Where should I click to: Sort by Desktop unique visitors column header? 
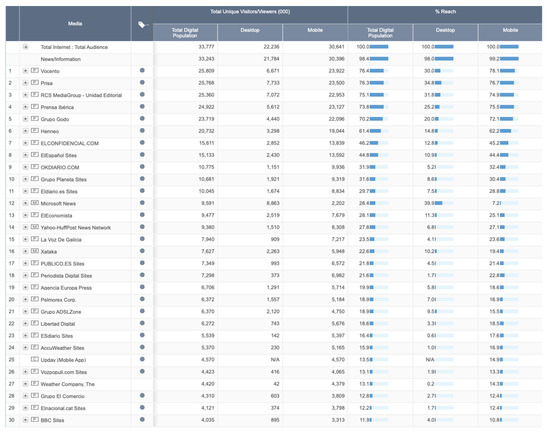point(250,33)
